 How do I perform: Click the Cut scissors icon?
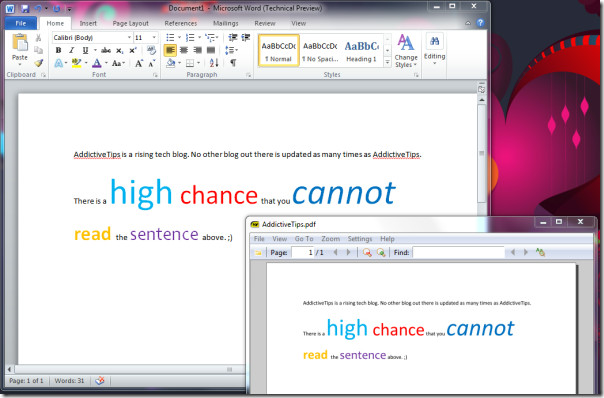pos(38,38)
